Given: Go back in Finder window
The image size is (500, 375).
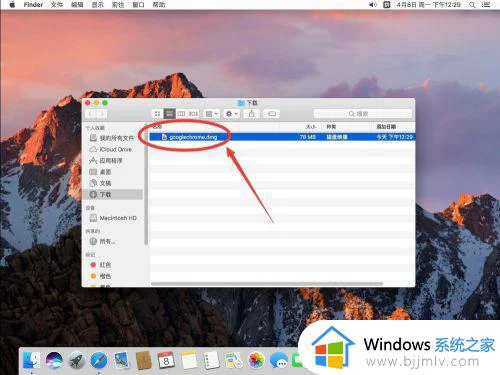Looking at the screenshot, I should (91, 114).
